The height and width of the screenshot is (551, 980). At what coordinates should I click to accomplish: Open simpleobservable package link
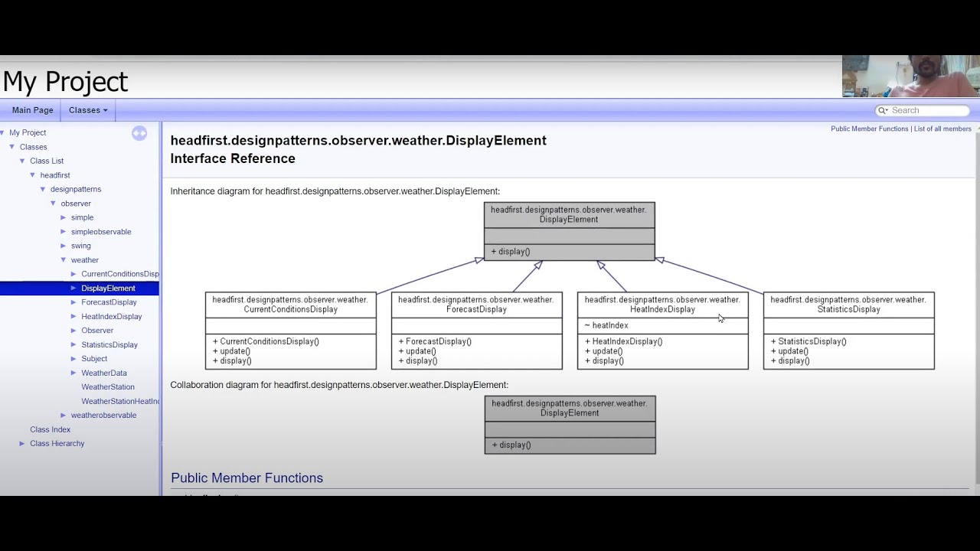coord(101,232)
